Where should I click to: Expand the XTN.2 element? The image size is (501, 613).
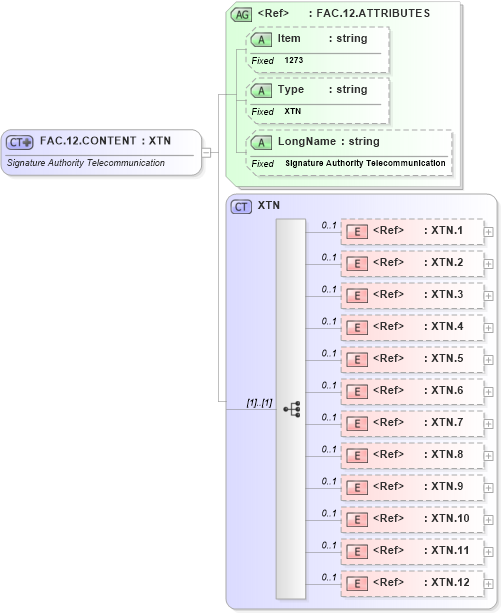point(488,264)
